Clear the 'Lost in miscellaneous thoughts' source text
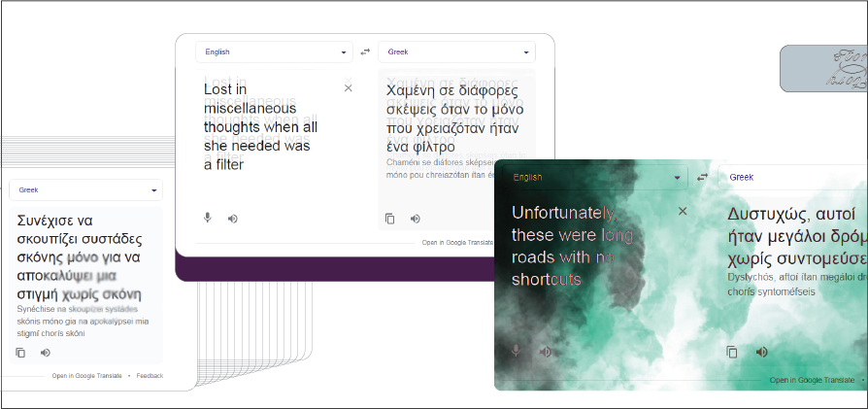The width and height of the screenshot is (868, 409). [x=349, y=88]
